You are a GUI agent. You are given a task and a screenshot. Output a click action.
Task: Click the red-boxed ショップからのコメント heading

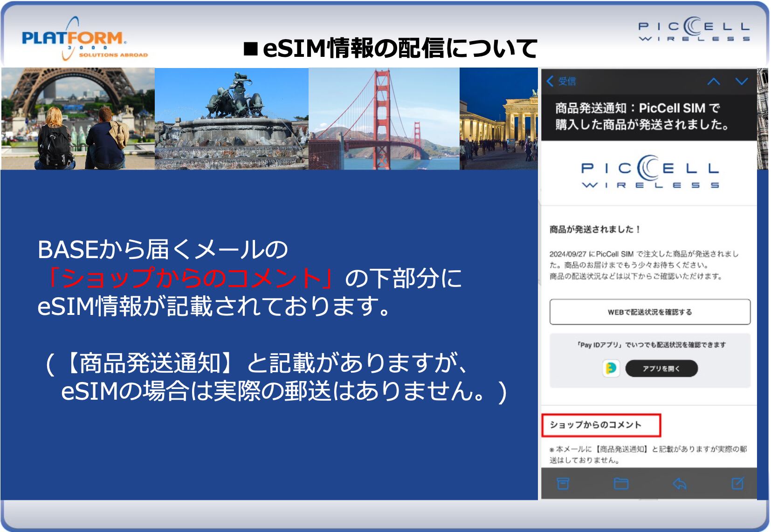click(x=601, y=425)
